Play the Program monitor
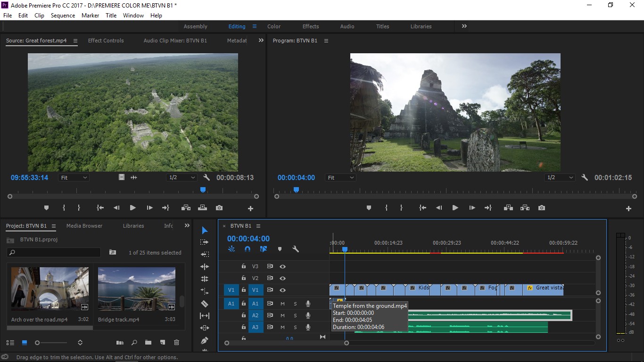The height and width of the screenshot is (362, 644). (x=455, y=208)
